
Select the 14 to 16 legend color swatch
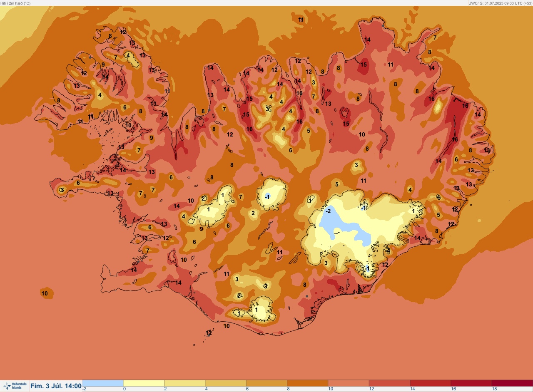click(430, 383)
